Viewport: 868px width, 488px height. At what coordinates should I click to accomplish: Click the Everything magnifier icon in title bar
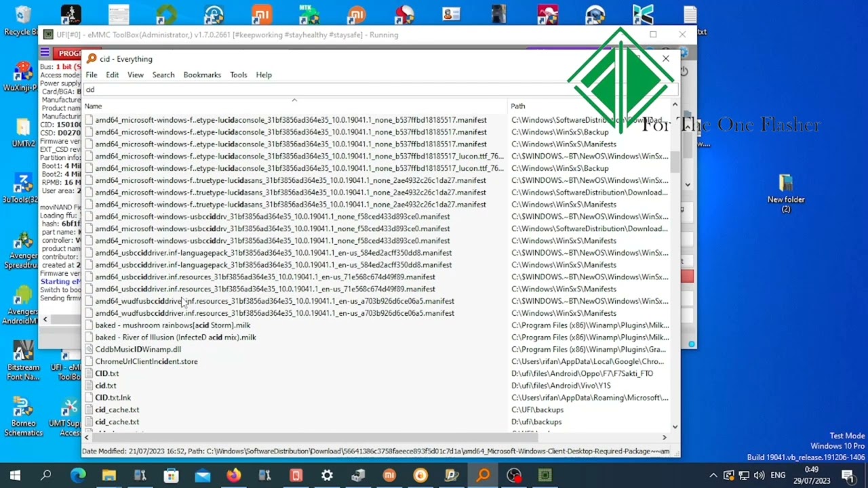click(x=92, y=59)
